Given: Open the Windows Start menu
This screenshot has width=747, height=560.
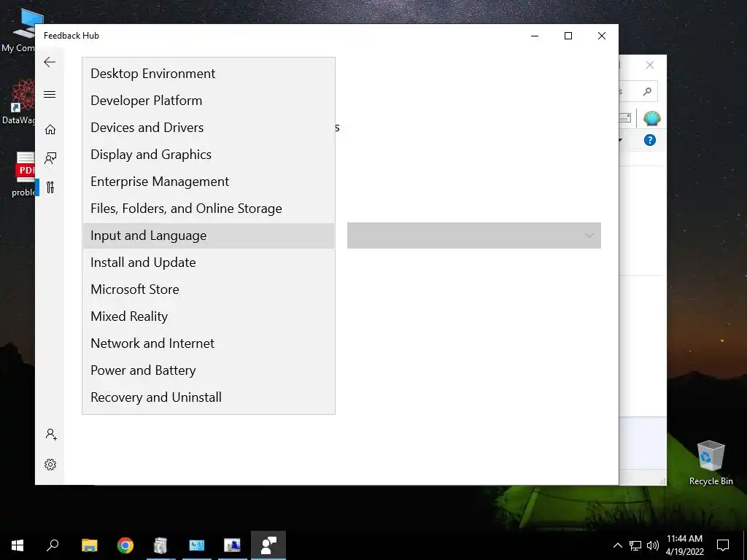Looking at the screenshot, I should [x=18, y=545].
